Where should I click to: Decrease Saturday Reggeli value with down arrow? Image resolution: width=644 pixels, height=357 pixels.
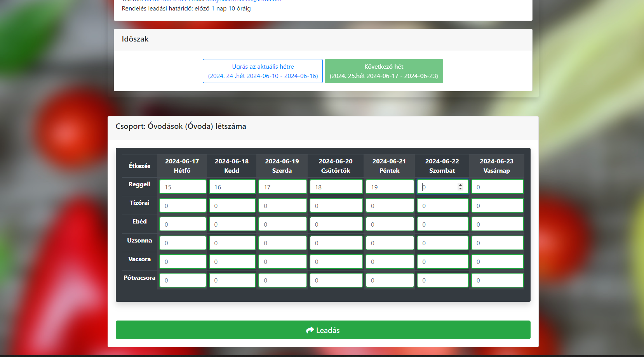[x=460, y=189]
